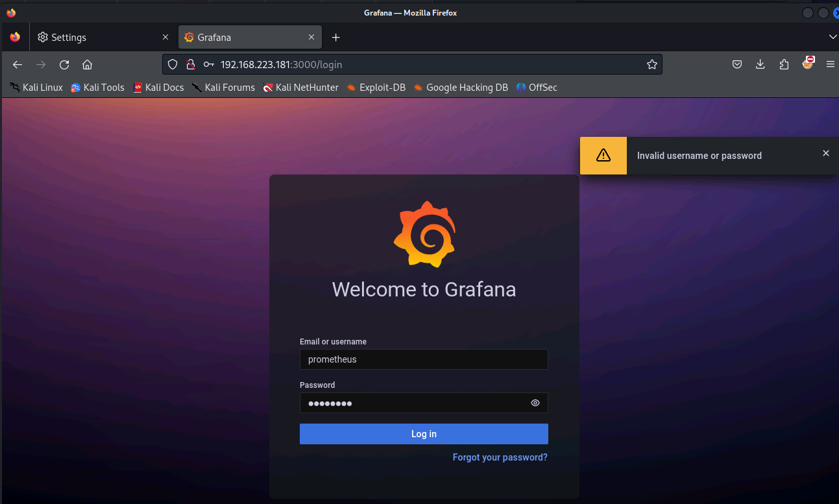The image size is (839, 504).
Task: Open the Firefox hamburger menu
Action: (x=831, y=64)
